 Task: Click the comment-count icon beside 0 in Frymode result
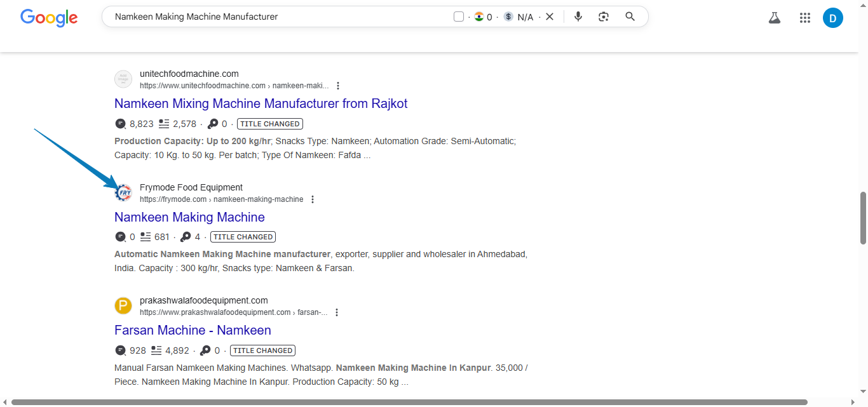(x=120, y=237)
